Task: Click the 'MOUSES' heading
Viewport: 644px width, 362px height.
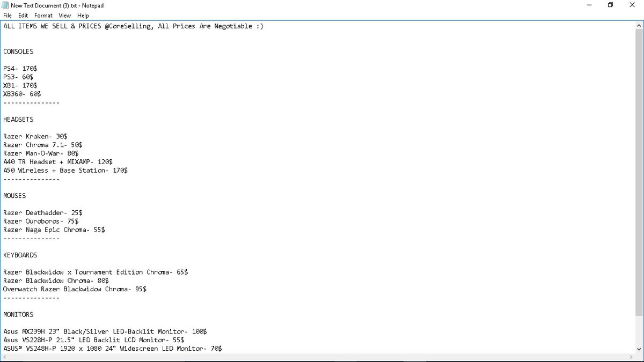Action: point(14,196)
